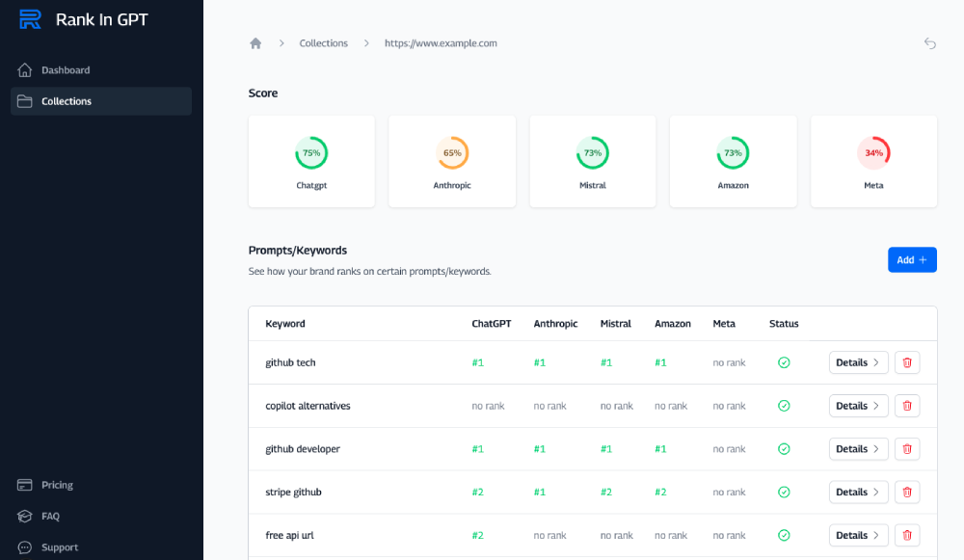The width and height of the screenshot is (964, 560).
Task: Click status checkmark for stripe github
Action: (x=784, y=492)
